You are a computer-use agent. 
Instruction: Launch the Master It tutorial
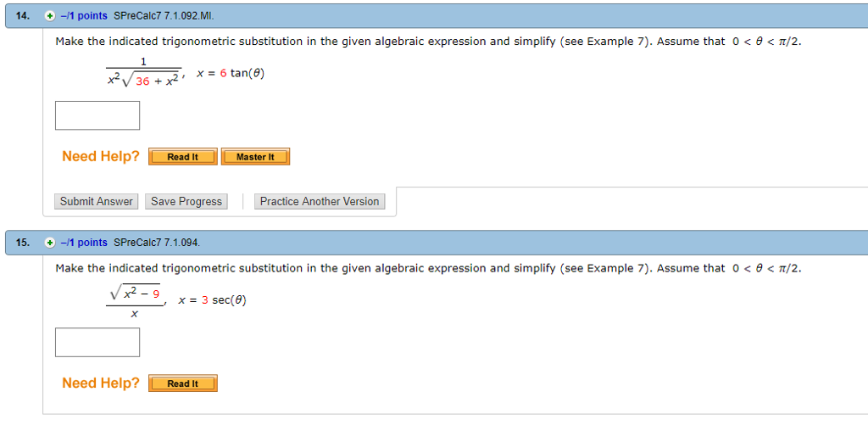point(255,157)
